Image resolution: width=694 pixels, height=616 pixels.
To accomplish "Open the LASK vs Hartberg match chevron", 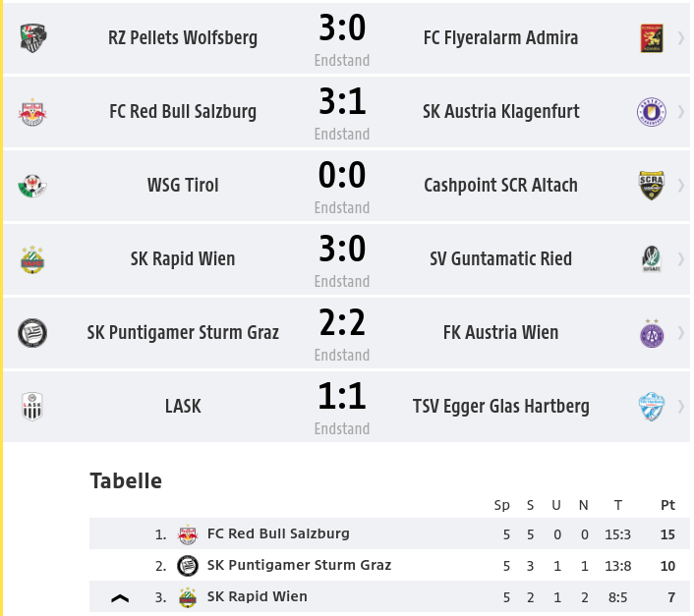I will click(681, 407).
